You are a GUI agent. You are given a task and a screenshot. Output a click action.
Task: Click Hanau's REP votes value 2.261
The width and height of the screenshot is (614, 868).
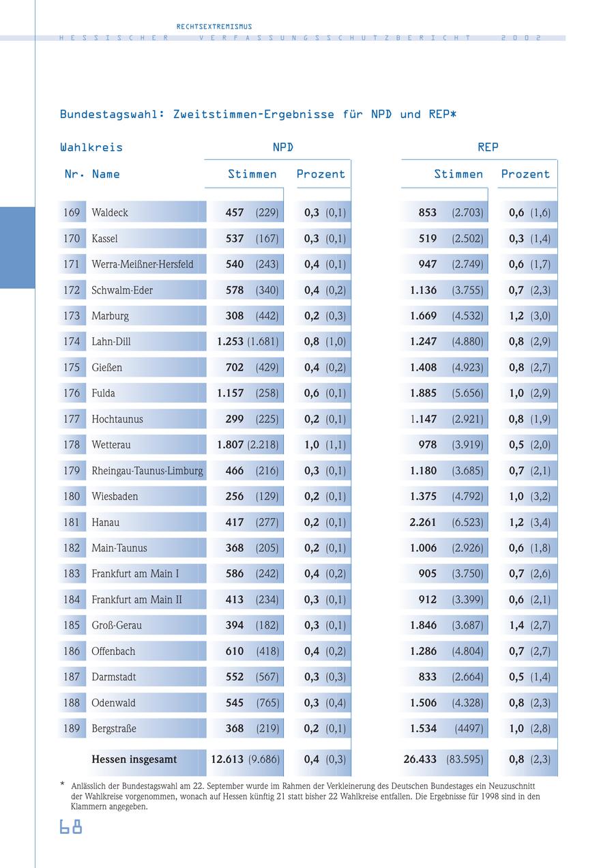click(424, 522)
